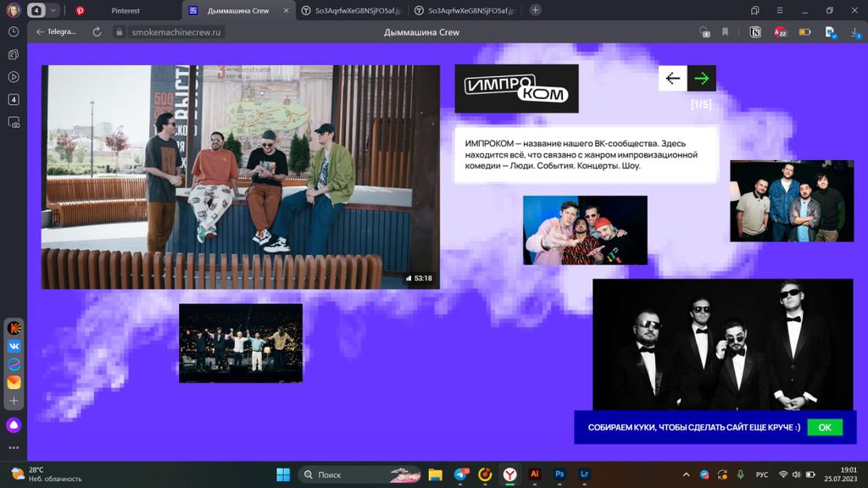Add a new site to the sidebar
The image size is (868, 488).
click(x=14, y=401)
